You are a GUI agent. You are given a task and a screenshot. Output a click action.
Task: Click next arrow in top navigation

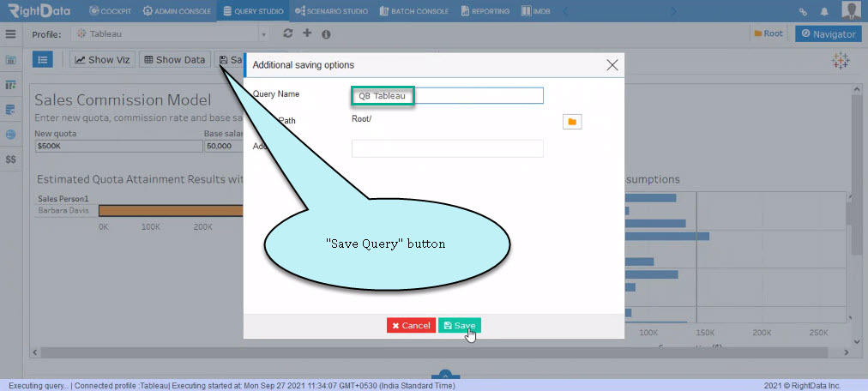click(x=673, y=11)
